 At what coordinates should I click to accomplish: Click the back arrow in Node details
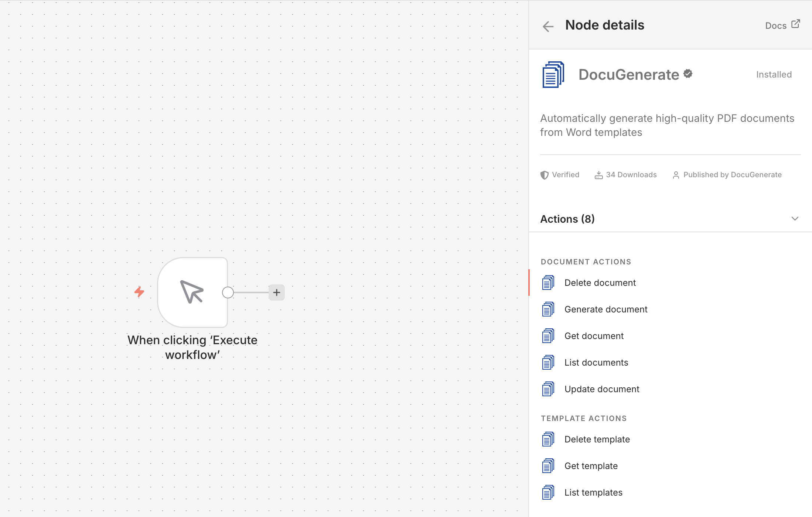coord(548,26)
